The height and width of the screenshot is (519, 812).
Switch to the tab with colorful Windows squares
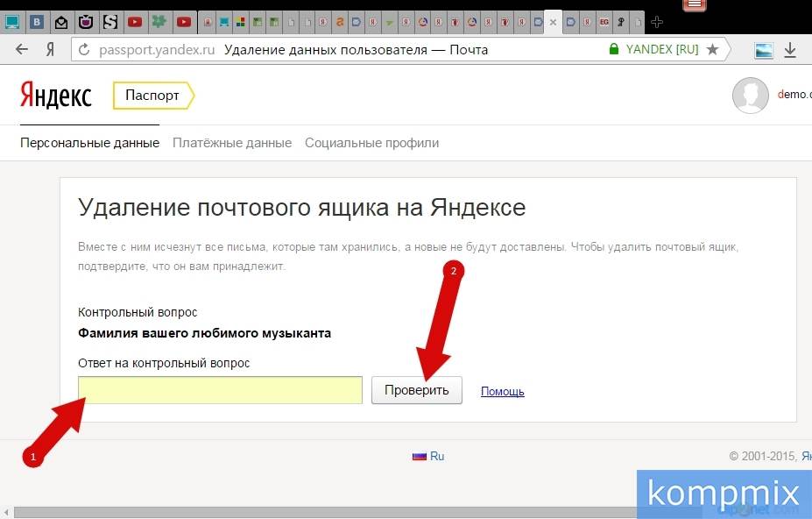pyautogui.click(x=240, y=22)
